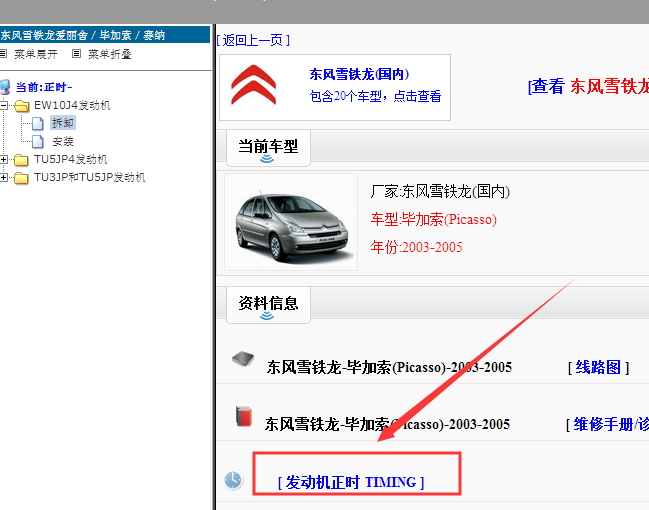This screenshot has width=649, height=510.
Task: Click 包含20个车型，点击查看 link
Action: [x=375, y=96]
